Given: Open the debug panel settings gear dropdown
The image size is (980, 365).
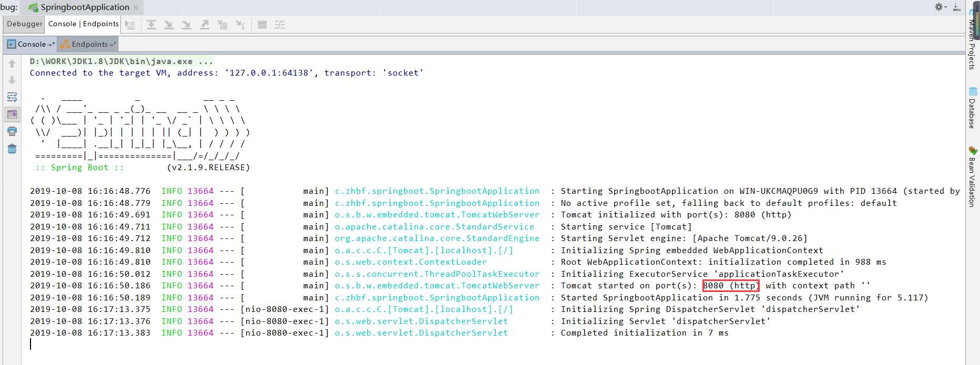Looking at the screenshot, I should [941, 7].
